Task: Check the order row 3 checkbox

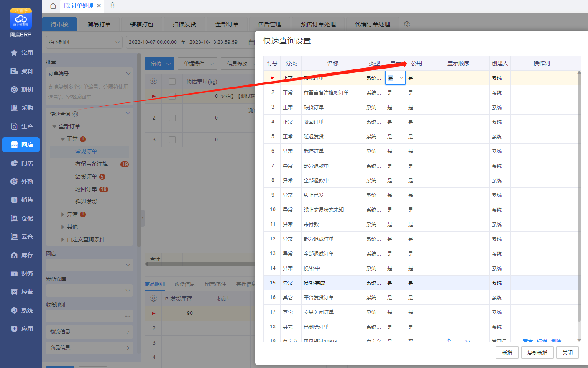Action: [172, 140]
